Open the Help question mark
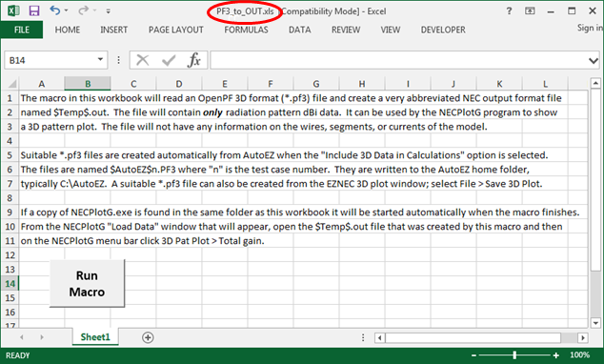This screenshot has height=364, width=604. pyautogui.click(x=510, y=11)
